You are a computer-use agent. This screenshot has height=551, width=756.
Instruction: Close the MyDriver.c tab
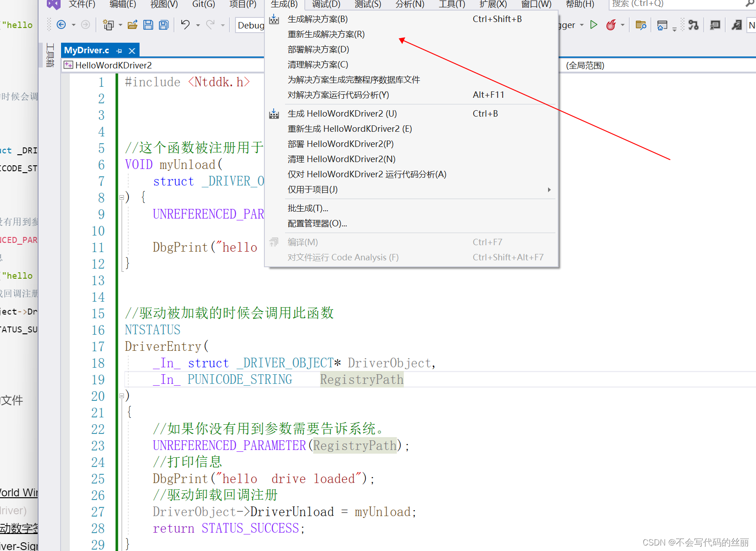click(132, 51)
